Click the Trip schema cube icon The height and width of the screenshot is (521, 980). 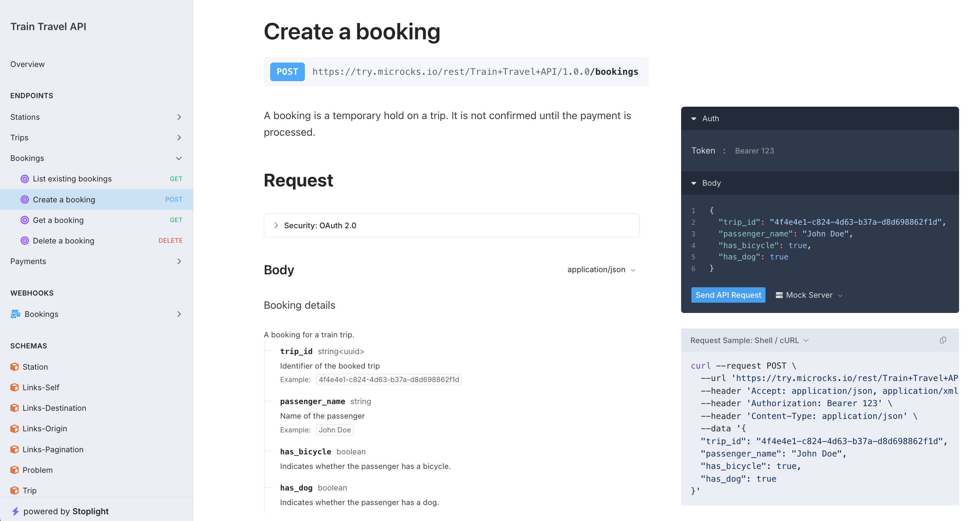coord(15,490)
